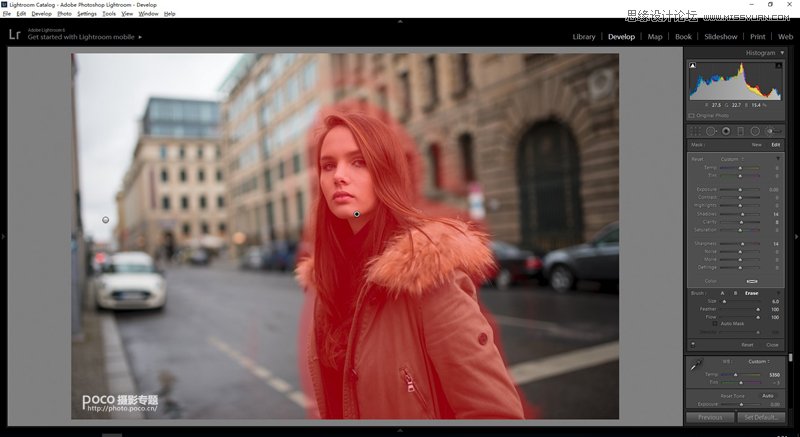Select the Crop Overlay tool icon

tap(697, 131)
